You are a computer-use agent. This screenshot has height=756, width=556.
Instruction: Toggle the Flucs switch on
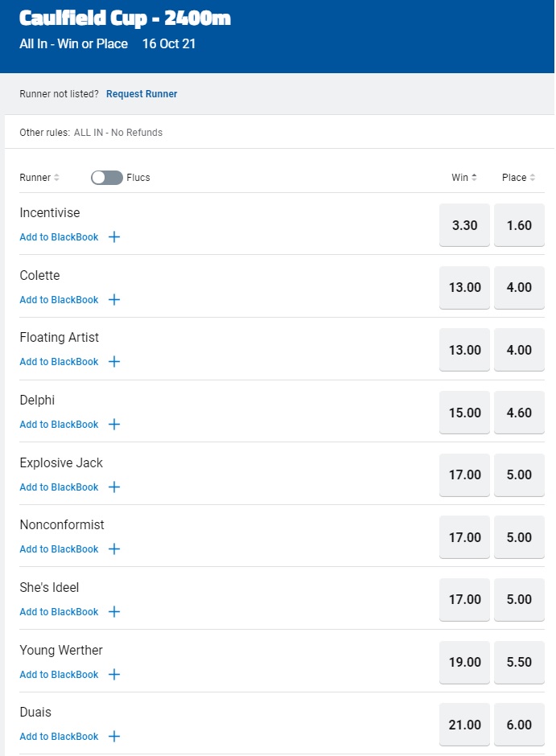(x=106, y=178)
